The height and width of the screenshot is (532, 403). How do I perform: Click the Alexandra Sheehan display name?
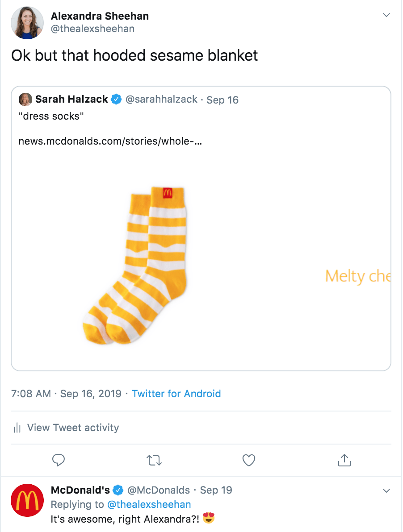pos(100,16)
